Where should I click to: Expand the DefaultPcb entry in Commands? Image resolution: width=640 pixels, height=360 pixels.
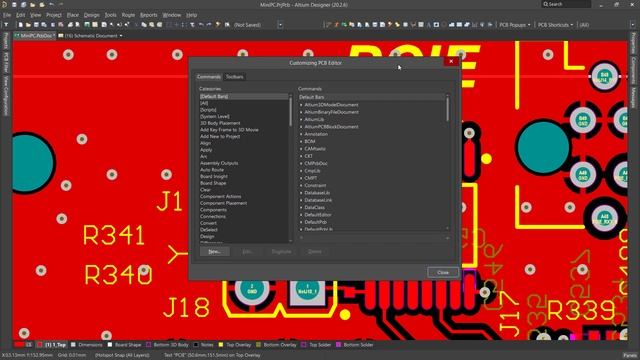301,222
